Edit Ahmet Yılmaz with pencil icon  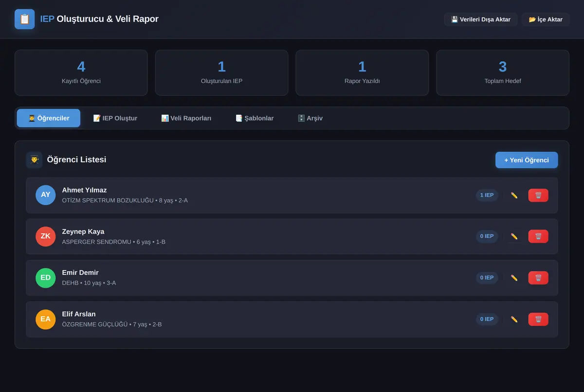click(514, 195)
